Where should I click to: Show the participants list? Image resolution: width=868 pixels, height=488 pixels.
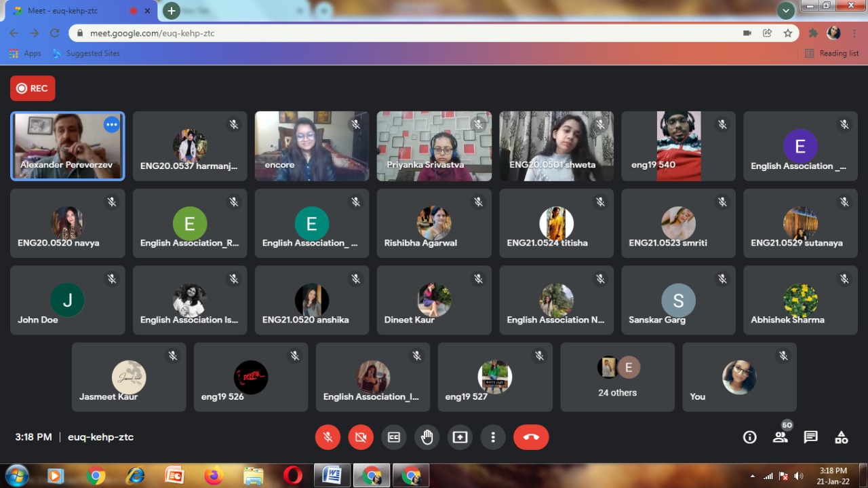click(781, 438)
